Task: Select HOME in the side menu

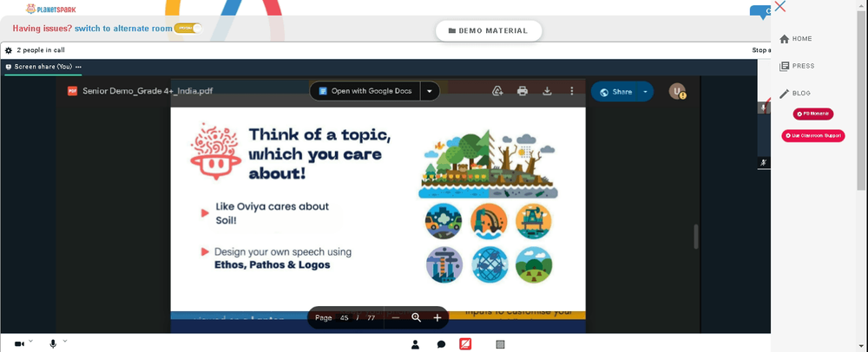Action: point(796,39)
